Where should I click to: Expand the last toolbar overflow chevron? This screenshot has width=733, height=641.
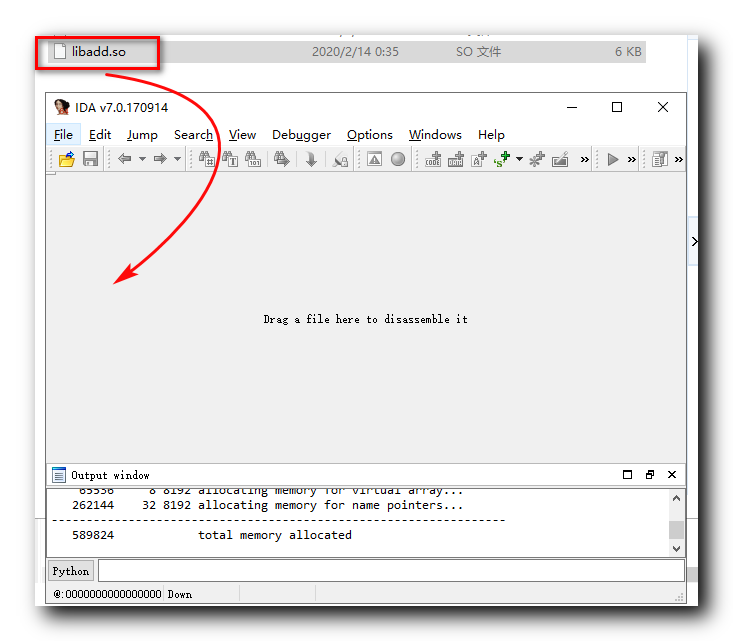click(679, 160)
